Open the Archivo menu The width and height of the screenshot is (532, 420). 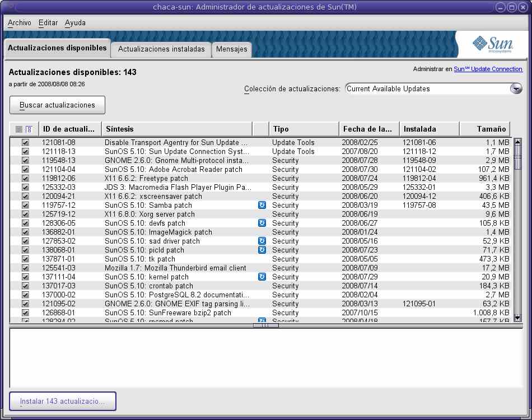click(x=20, y=23)
